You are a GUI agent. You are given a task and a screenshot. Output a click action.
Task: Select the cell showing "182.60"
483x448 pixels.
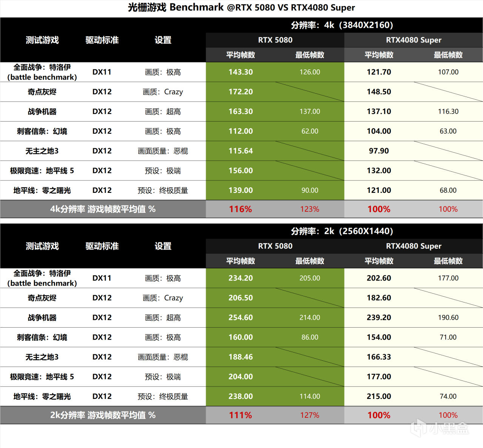(379, 298)
